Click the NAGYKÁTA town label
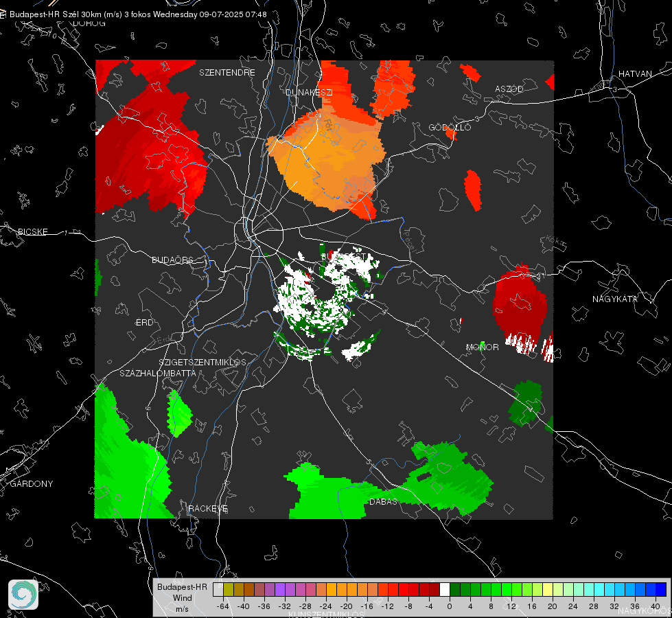672x618 pixels. point(614,299)
